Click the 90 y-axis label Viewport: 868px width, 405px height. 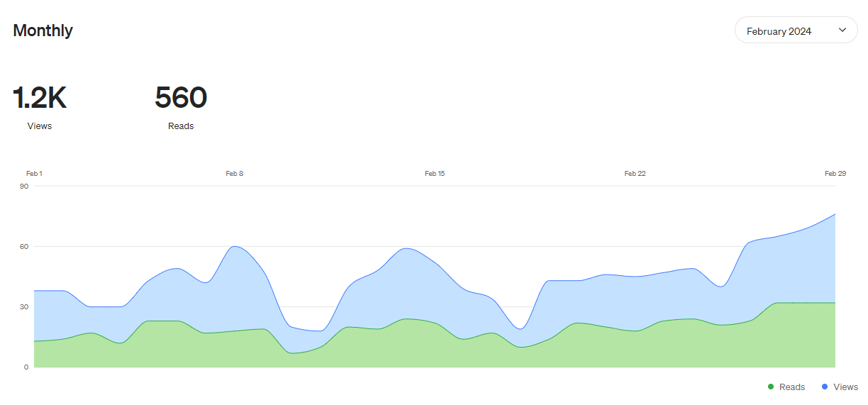[24, 187]
